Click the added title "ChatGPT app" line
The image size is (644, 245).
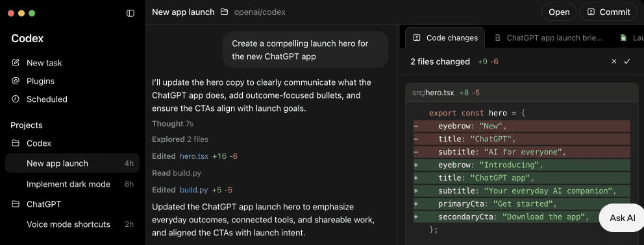click(x=521, y=178)
